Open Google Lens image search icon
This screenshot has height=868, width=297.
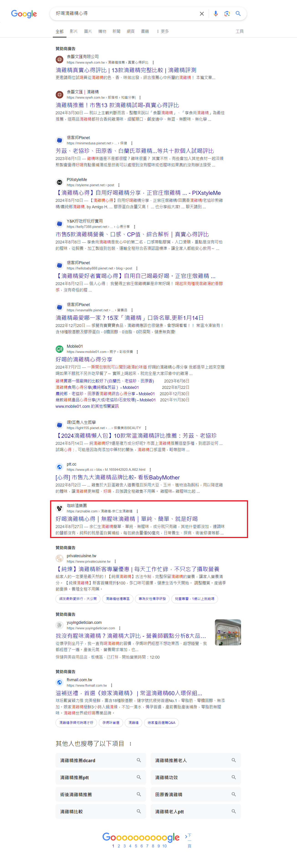[x=227, y=13]
